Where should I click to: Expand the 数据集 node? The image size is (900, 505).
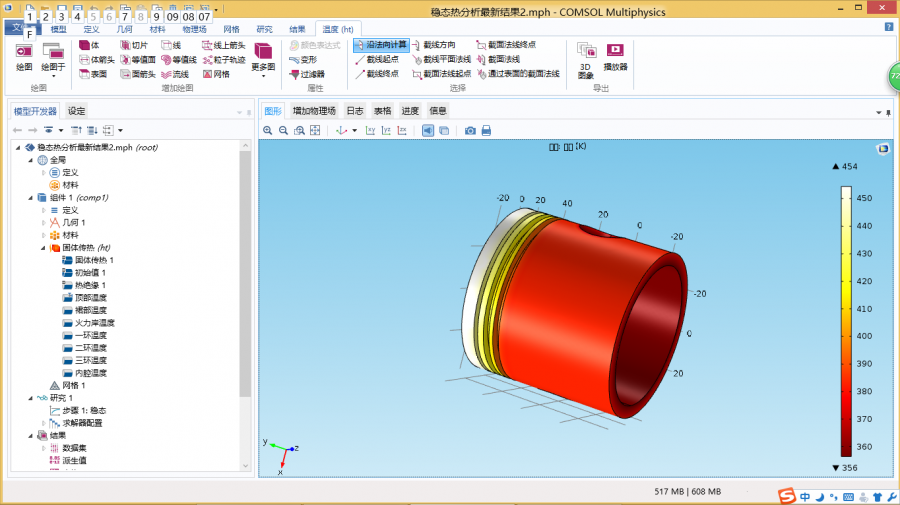[43, 448]
